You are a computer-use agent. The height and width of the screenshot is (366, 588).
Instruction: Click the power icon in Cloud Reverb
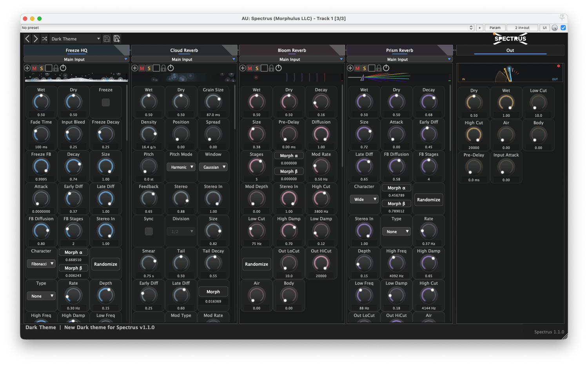171,68
